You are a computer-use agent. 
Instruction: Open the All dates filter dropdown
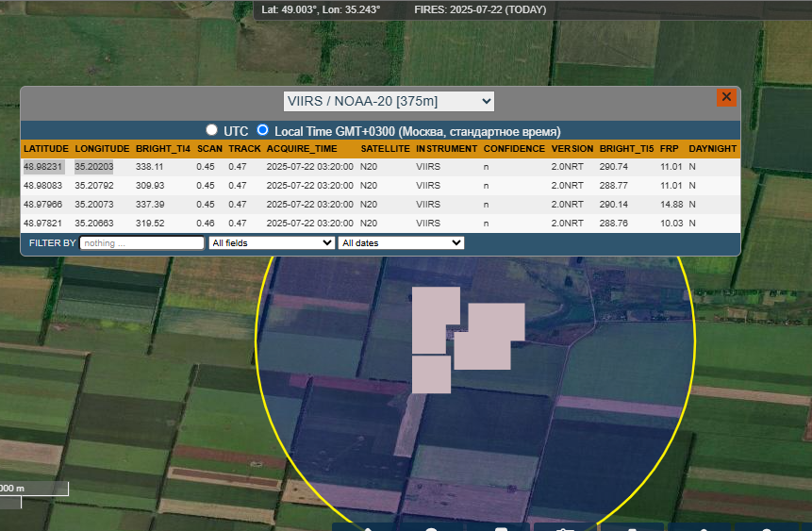tap(401, 243)
